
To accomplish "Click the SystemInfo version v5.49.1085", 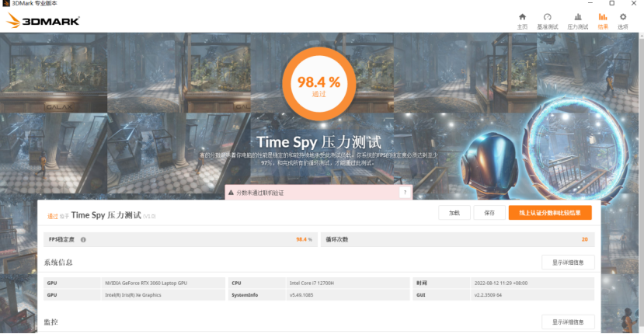I will [x=301, y=295].
